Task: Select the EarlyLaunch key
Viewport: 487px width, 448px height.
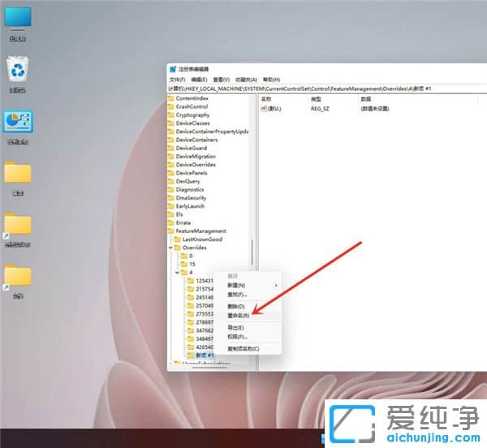Action: click(x=190, y=206)
